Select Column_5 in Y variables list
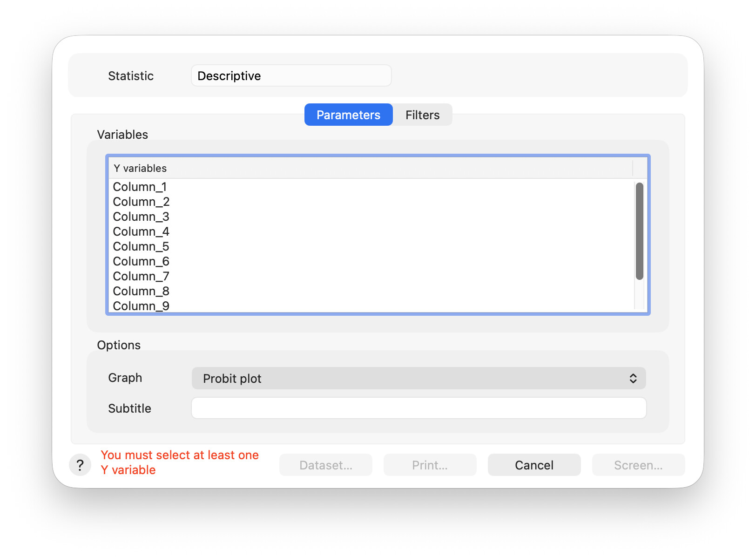756x557 pixels. click(371, 246)
